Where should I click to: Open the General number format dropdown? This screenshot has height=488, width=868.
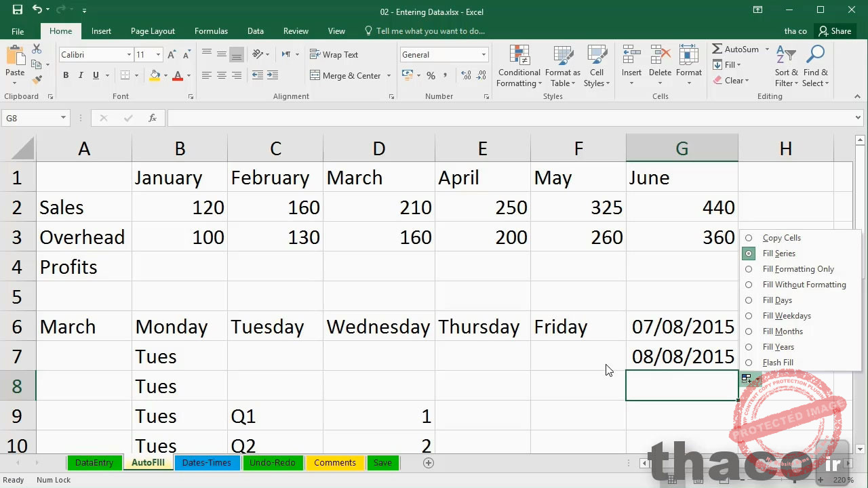point(484,54)
